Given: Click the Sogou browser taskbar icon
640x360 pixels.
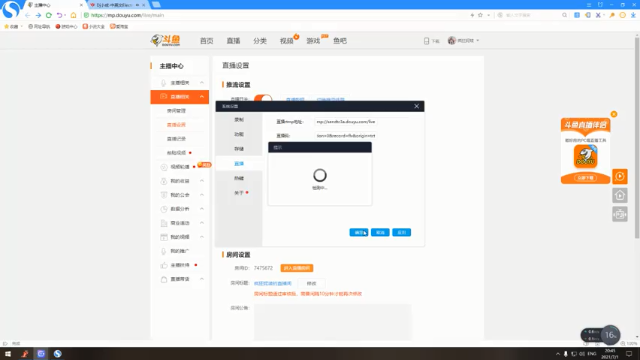Looking at the screenshot, I should (58, 354).
